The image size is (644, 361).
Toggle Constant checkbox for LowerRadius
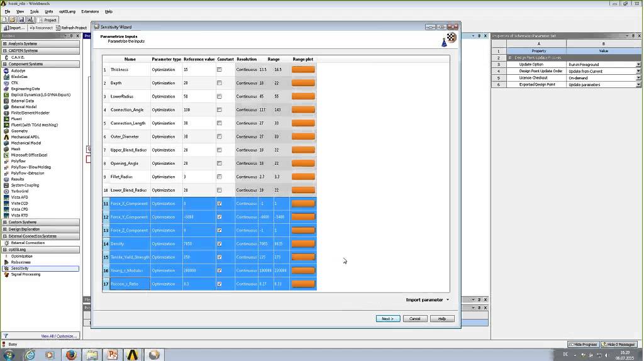(x=219, y=96)
